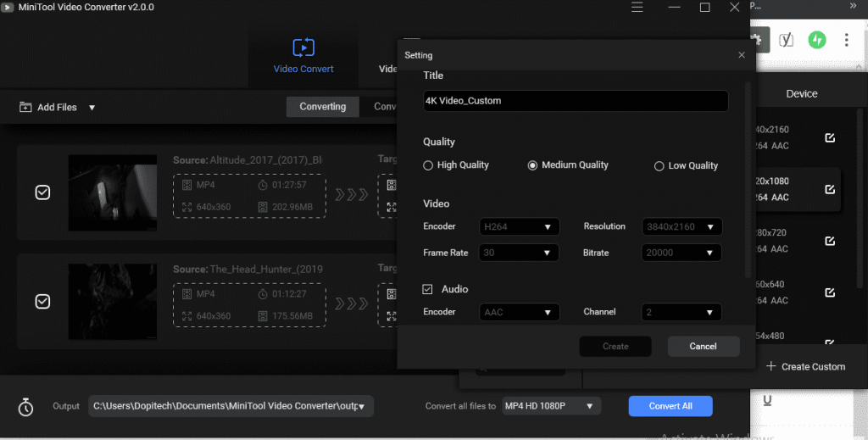
Task: Click the timer clock icon near Output
Action: 25,407
